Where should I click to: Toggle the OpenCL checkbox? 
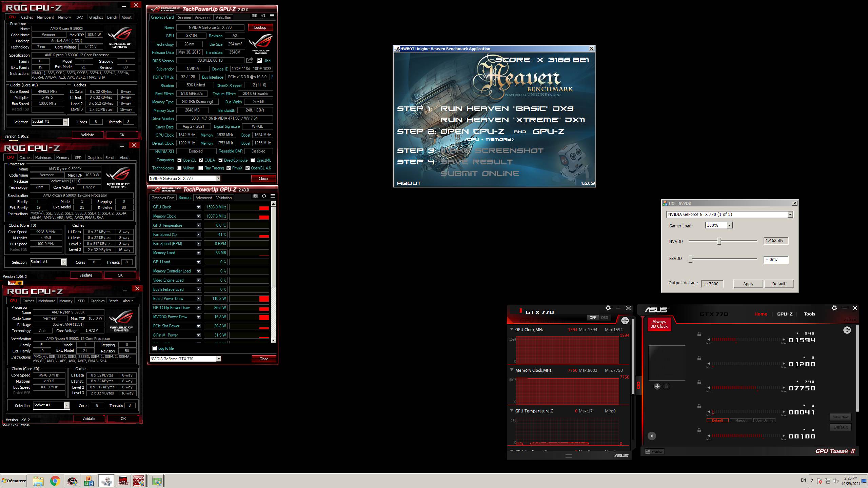179,160
